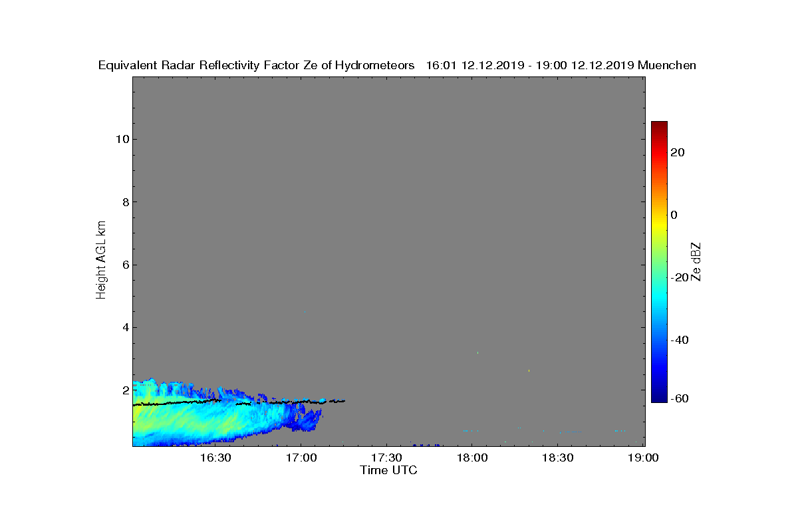The width and height of the screenshot is (798, 532).
Task: Click the height tick label 8
Action: 124,202
